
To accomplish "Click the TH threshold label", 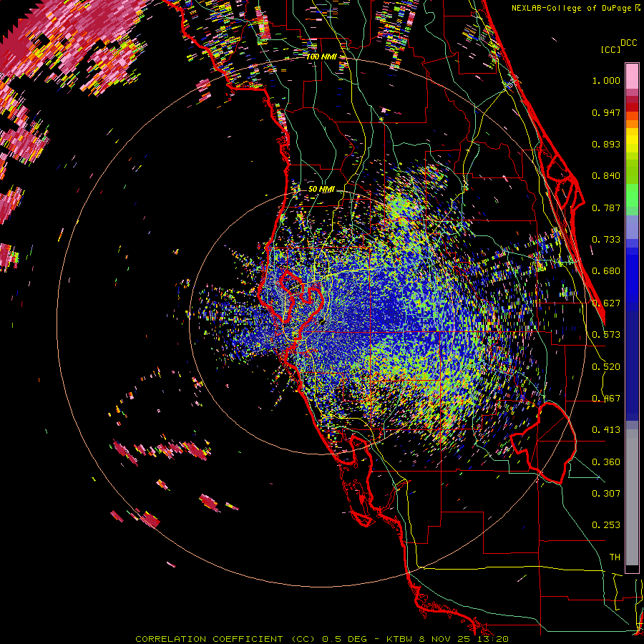I will [x=615, y=557].
